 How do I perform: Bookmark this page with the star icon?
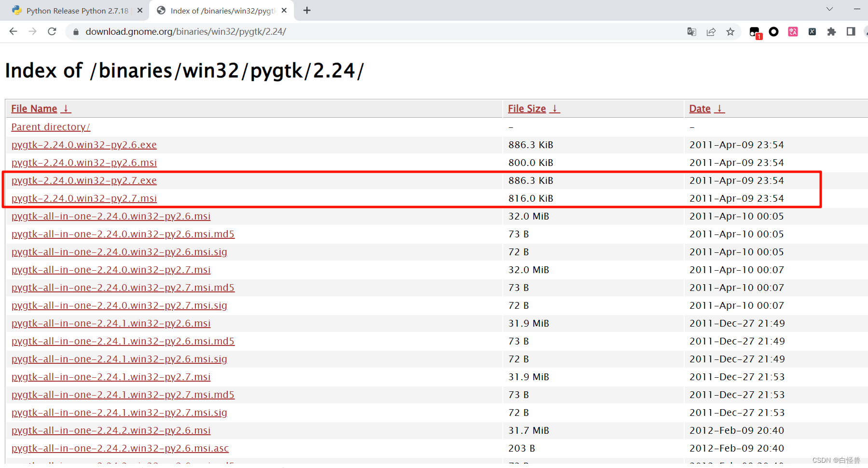pos(730,31)
